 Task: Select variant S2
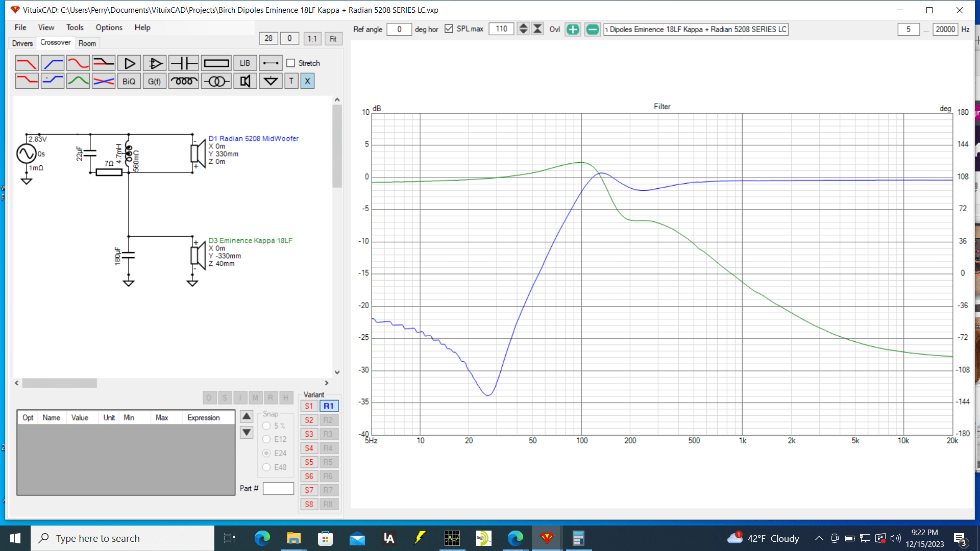click(309, 420)
